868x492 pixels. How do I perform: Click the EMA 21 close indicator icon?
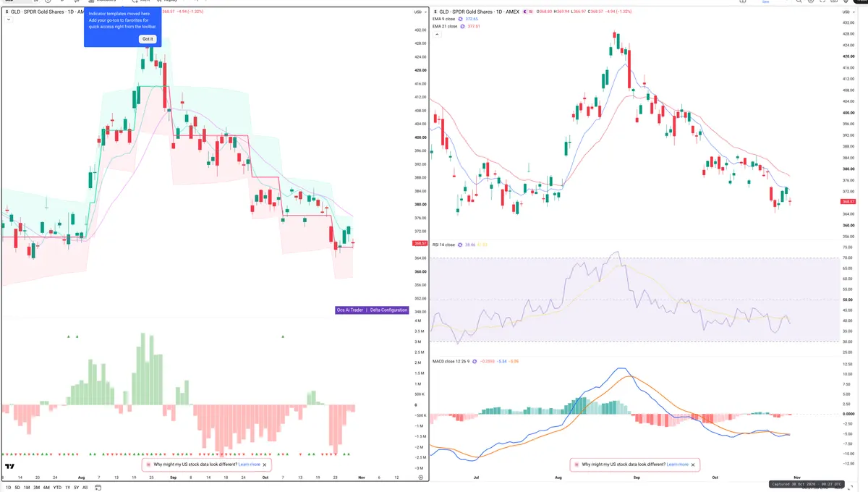pyautogui.click(x=463, y=26)
